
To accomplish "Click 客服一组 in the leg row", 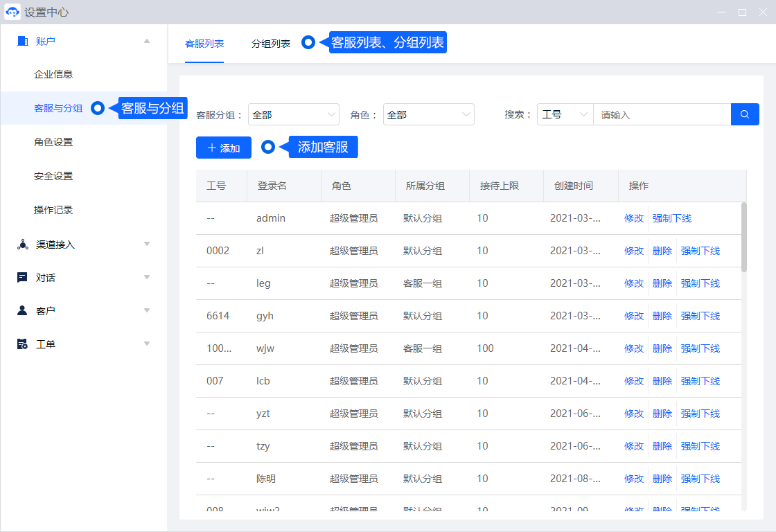I will click(423, 283).
